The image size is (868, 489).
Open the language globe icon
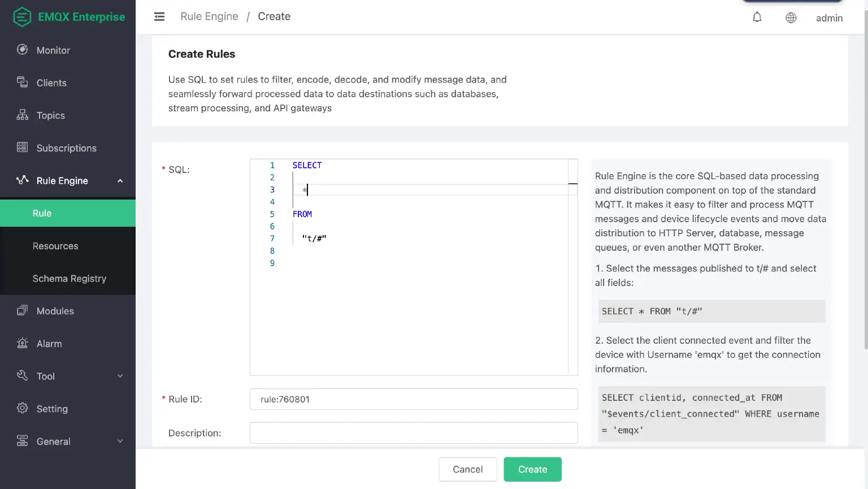tap(791, 18)
